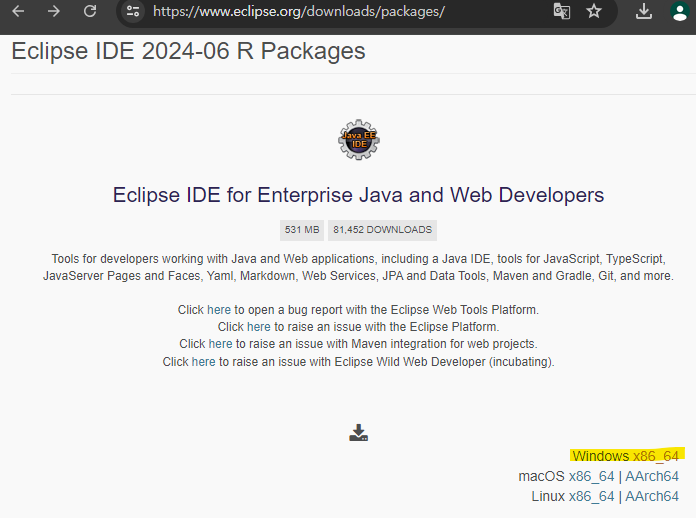Reload the Eclipse packages page
Viewport: 696px width, 518px height.
point(90,11)
